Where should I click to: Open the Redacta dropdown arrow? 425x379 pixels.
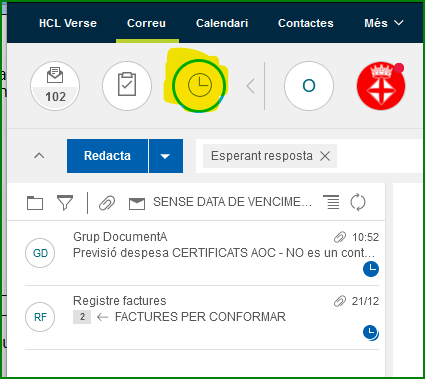(x=166, y=156)
